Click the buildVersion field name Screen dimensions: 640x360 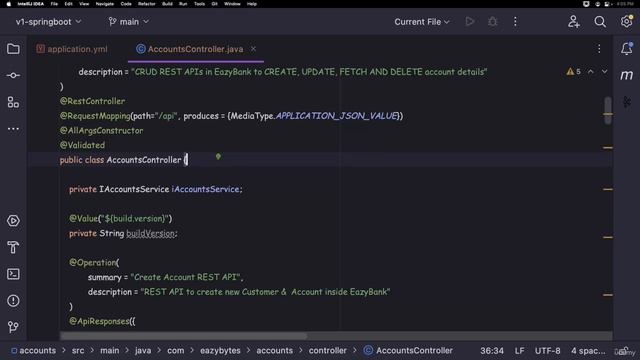tap(151, 233)
